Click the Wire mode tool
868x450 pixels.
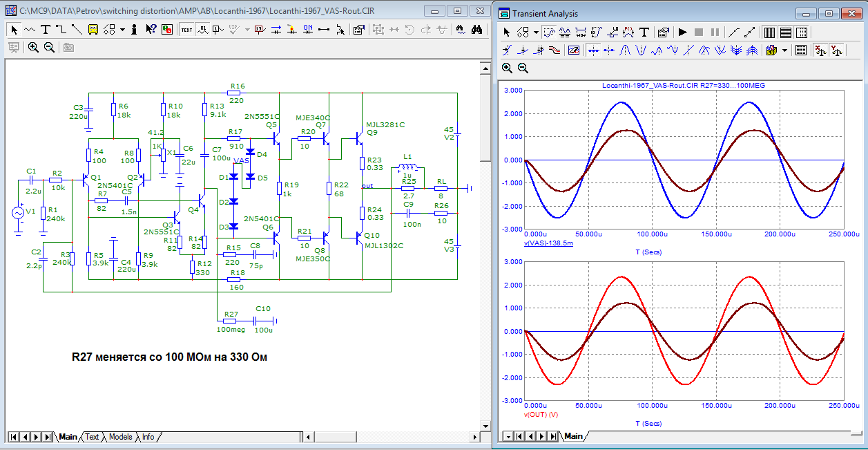coord(61,30)
